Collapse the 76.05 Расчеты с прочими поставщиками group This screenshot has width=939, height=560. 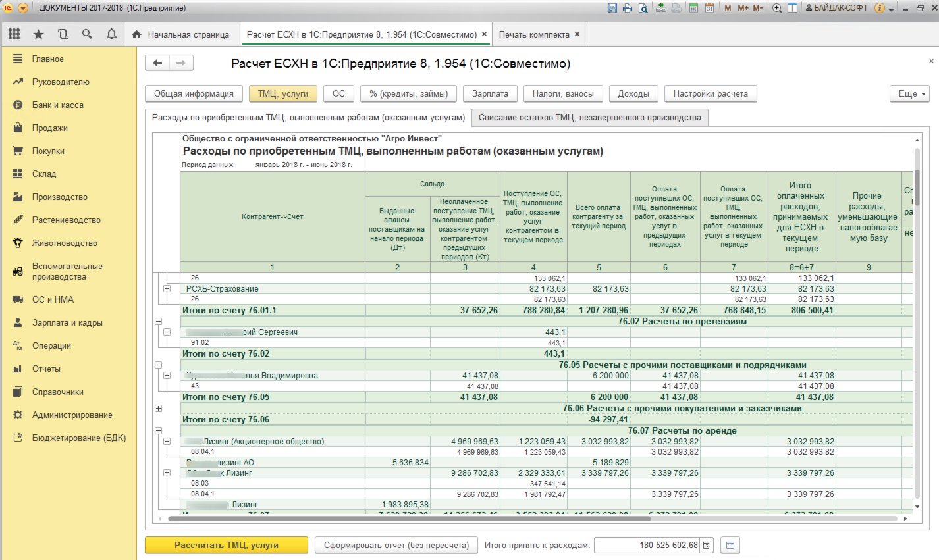click(158, 365)
